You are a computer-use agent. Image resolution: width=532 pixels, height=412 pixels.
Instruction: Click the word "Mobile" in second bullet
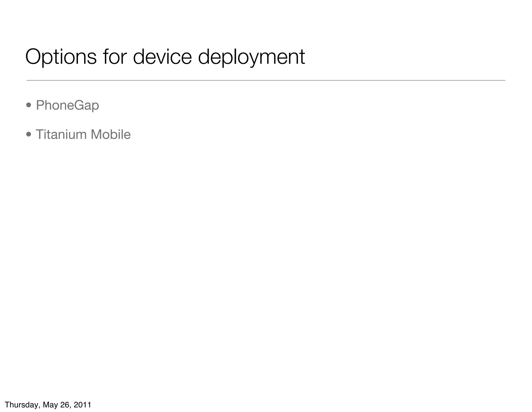pos(110,134)
